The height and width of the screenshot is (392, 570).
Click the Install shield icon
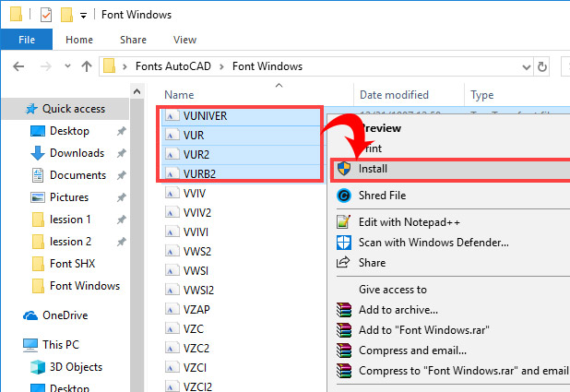click(x=344, y=169)
